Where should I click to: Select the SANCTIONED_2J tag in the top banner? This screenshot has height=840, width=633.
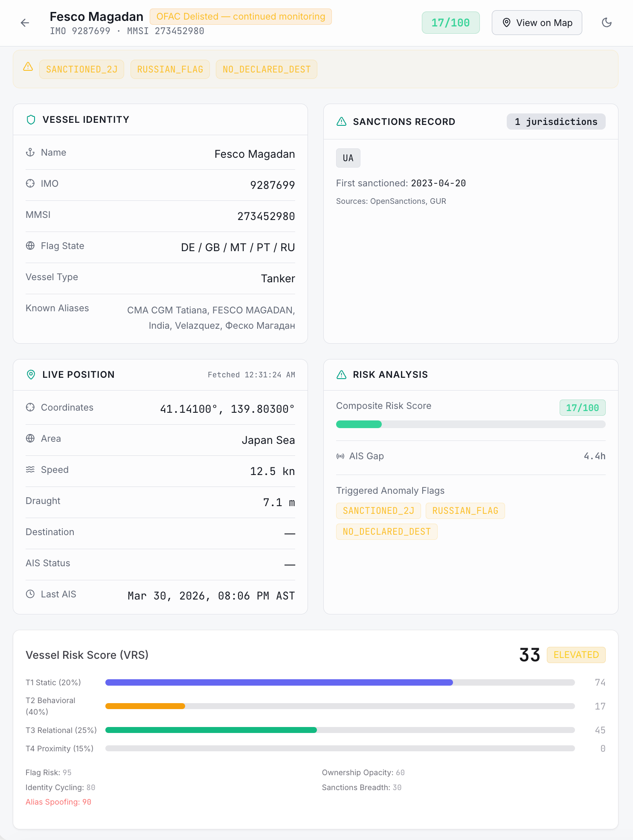pos(81,70)
